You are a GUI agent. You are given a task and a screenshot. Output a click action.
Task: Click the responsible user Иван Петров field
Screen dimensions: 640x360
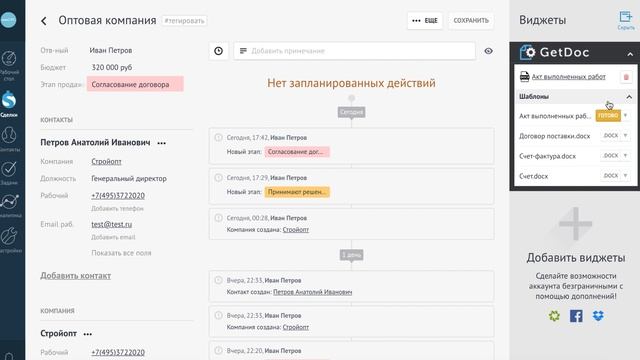[x=111, y=50]
